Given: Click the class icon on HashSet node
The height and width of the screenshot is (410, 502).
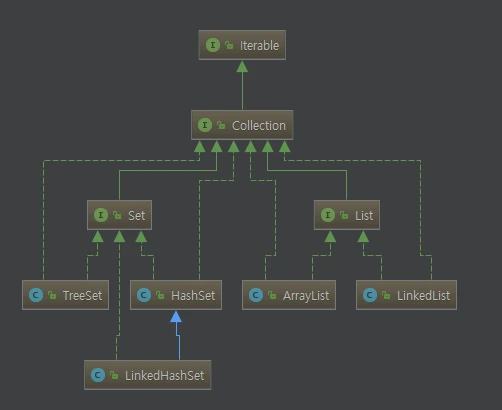Looking at the screenshot, I should click(144, 295).
